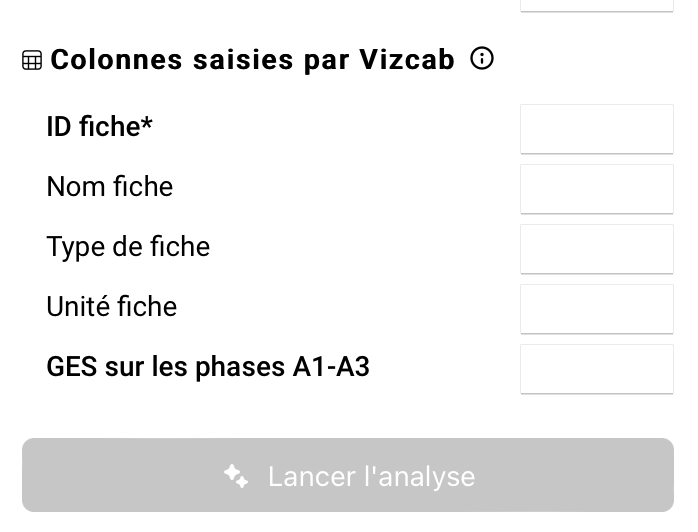Image resolution: width=698 pixels, height=532 pixels.
Task: Click the GES sur les phases A1-A3 label
Action: [208, 367]
